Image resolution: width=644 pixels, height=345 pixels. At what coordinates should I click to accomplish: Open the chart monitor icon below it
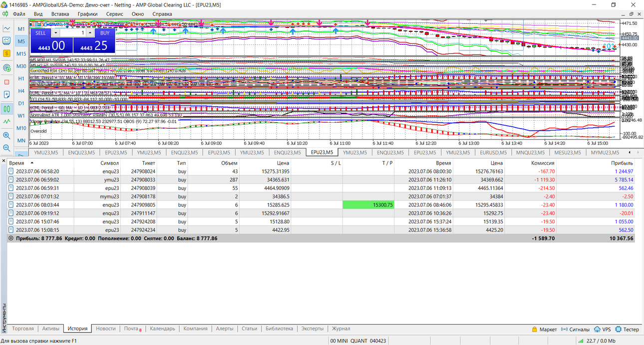[7, 40]
